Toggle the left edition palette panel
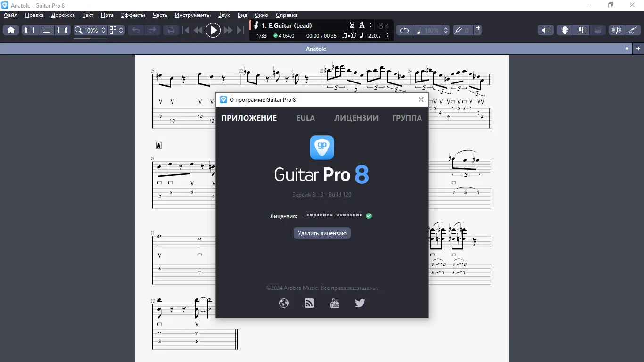 pyautogui.click(x=30, y=30)
